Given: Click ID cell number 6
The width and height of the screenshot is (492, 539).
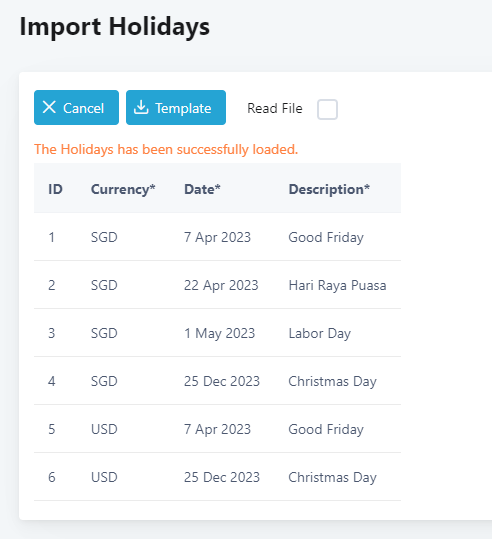Looking at the screenshot, I should pyautogui.click(x=52, y=477).
